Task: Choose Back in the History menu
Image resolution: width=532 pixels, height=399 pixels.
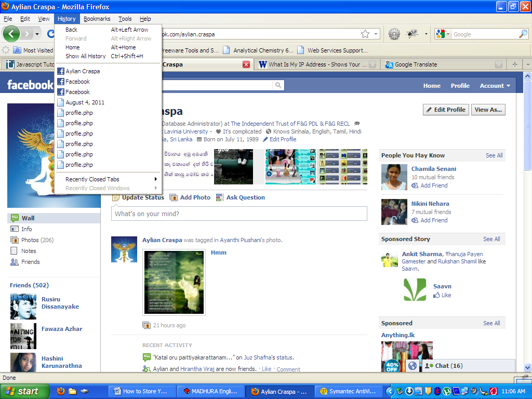Action: pos(108,30)
